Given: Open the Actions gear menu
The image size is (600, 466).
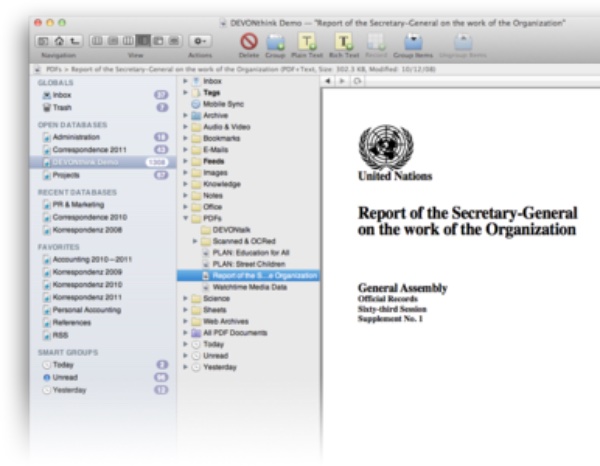Looking at the screenshot, I should tap(201, 41).
